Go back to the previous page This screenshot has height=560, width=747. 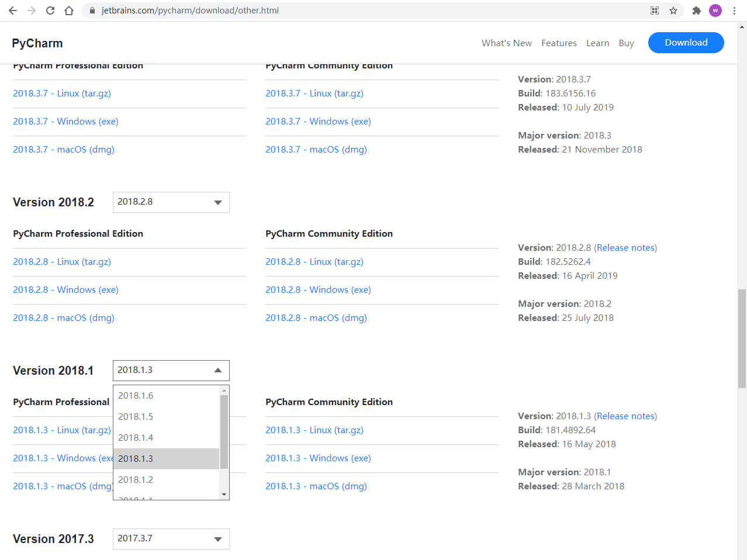click(x=13, y=11)
